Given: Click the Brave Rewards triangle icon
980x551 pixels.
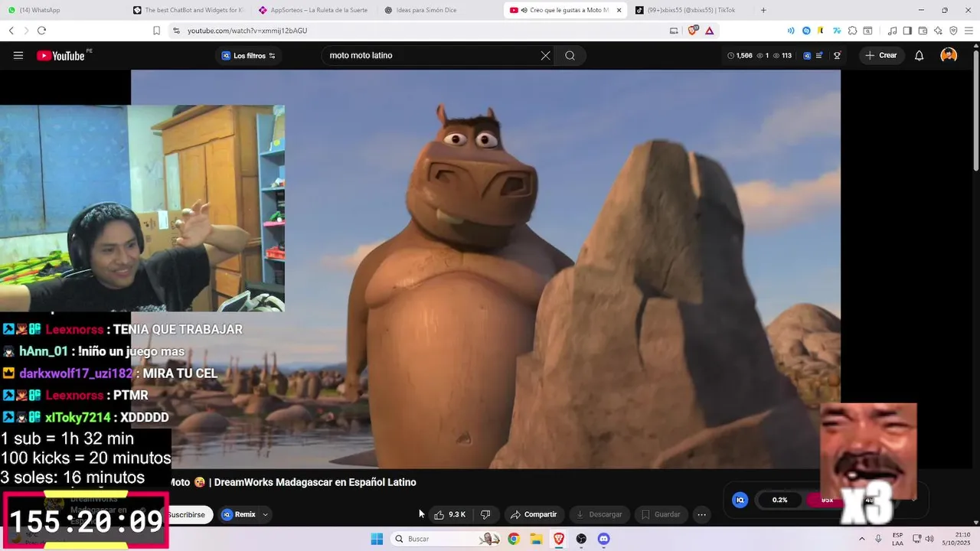Looking at the screenshot, I should pyautogui.click(x=710, y=31).
